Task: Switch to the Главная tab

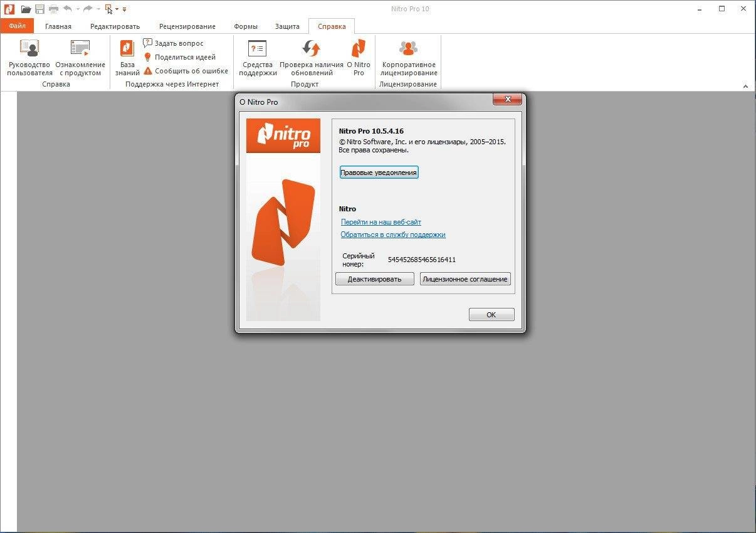Action: 58,26
